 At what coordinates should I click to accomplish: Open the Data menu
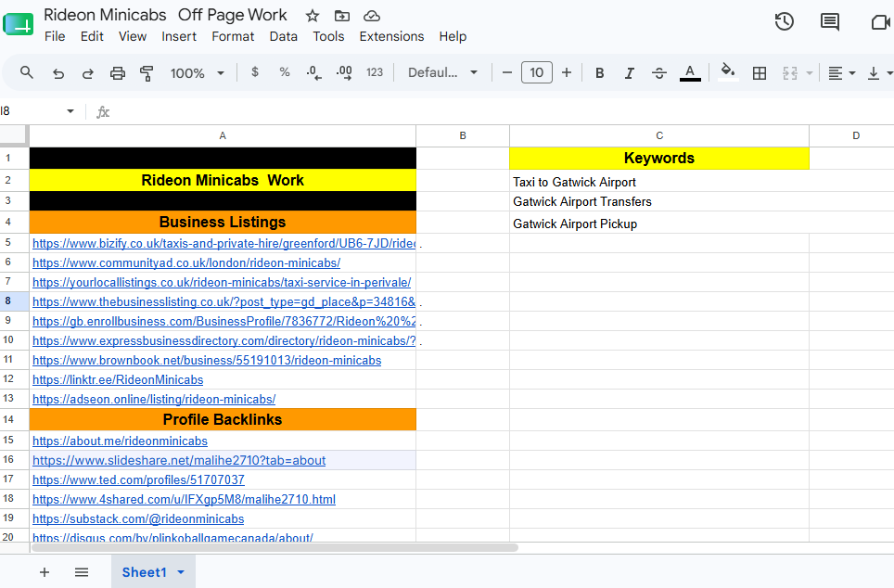click(x=284, y=36)
